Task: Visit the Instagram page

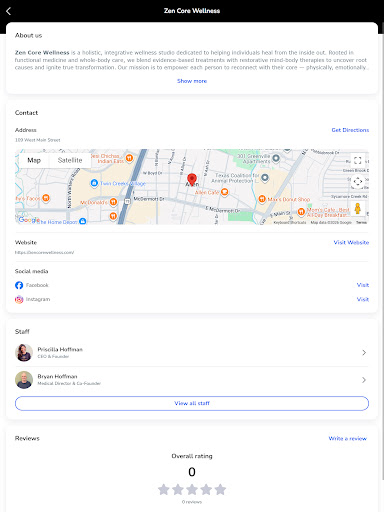Action: click(x=363, y=299)
